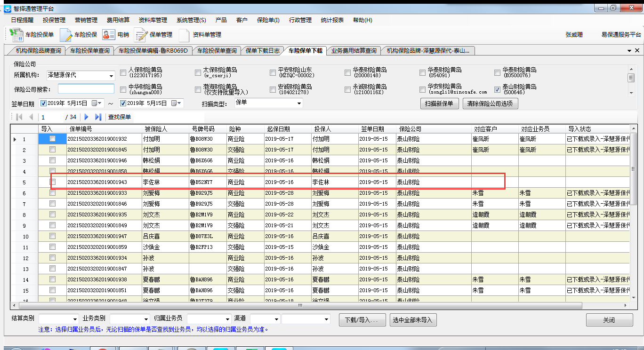Expand the 所属机构 dropdown
The height and width of the screenshot is (350, 644).
[111, 76]
